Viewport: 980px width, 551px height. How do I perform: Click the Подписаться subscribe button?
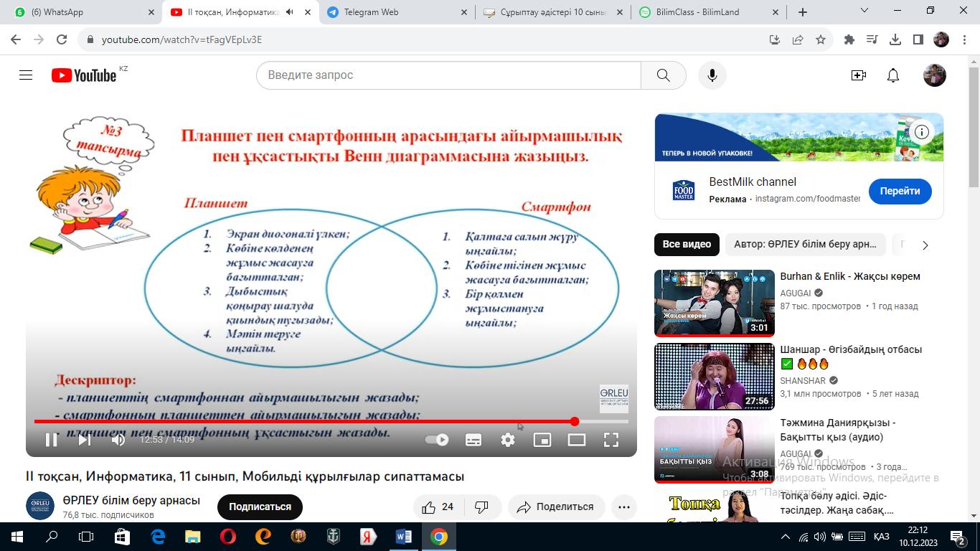260,507
